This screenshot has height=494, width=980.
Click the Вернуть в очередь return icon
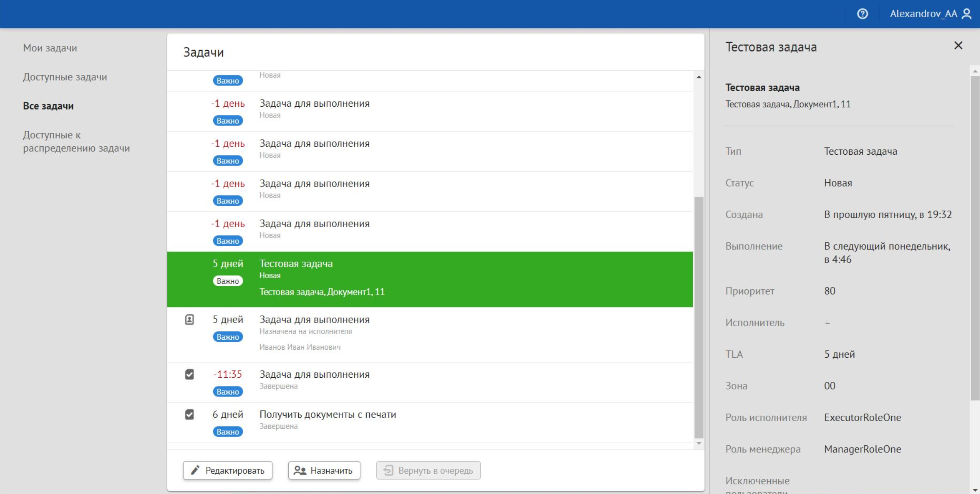coord(388,470)
